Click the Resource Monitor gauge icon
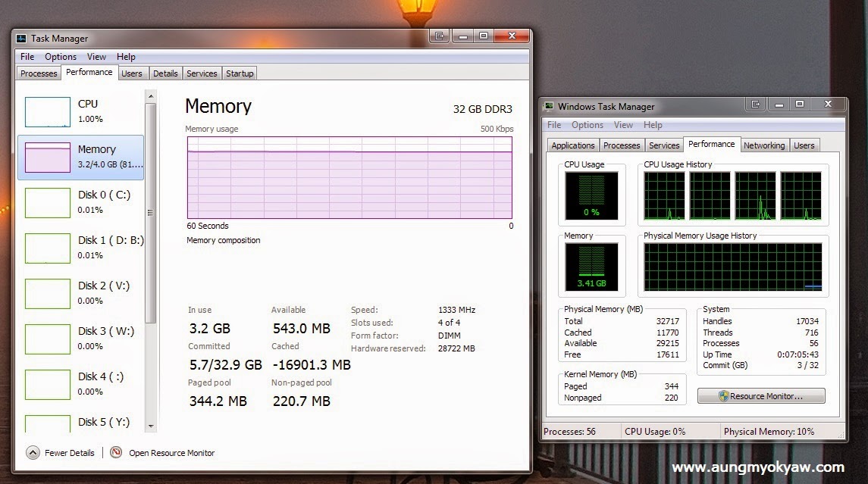Image resolution: width=868 pixels, height=484 pixels. [116, 452]
